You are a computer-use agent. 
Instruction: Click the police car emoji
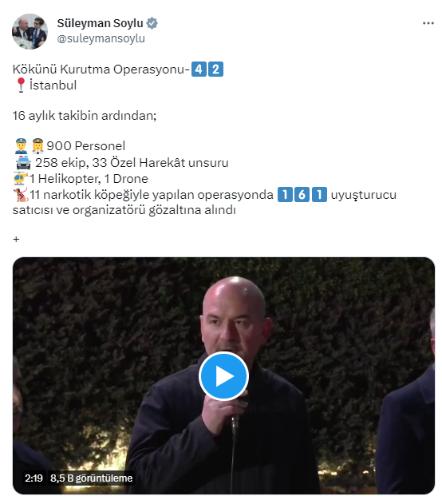(x=23, y=163)
